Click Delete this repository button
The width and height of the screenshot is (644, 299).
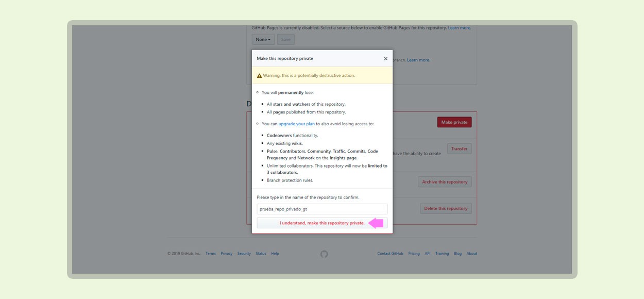click(x=446, y=209)
